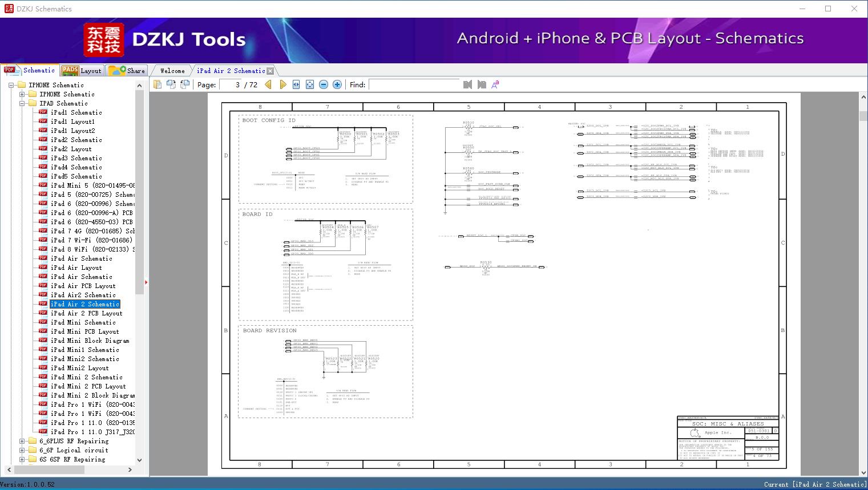
Task: Go to next page with the yellow arrow
Action: point(283,84)
